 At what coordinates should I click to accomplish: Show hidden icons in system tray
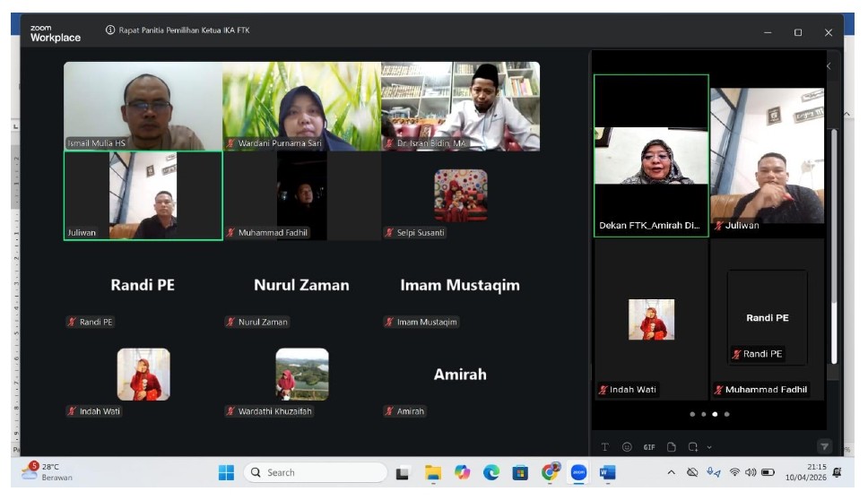click(x=671, y=472)
